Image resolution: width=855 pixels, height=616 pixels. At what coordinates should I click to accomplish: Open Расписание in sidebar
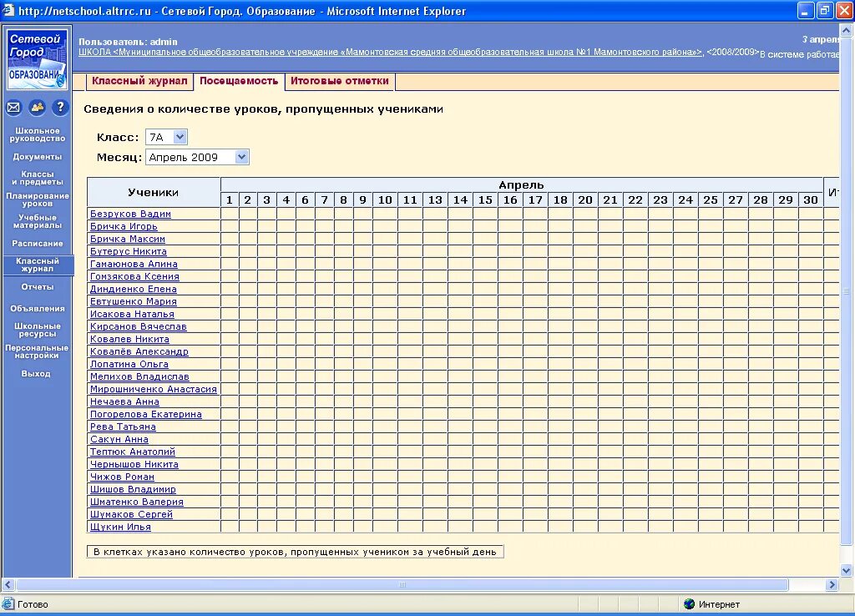(37, 243)
